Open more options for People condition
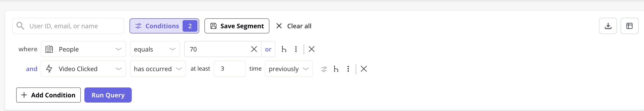Screen dimensions: 644x111 click(x=296, y=49)
